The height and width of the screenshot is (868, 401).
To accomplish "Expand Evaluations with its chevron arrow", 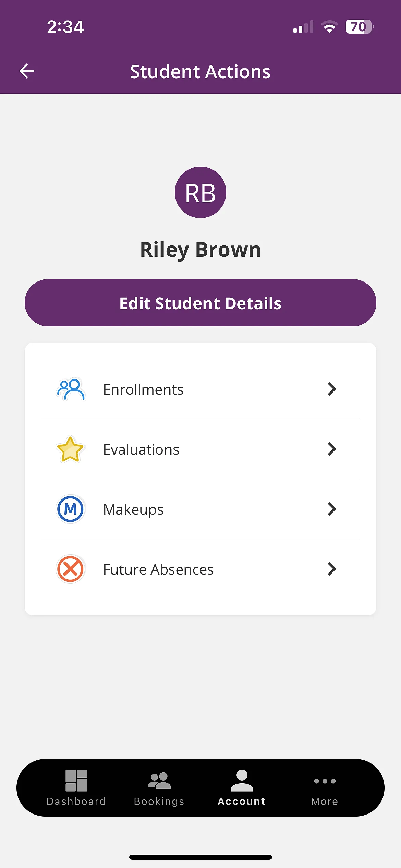I will (331, 449).
